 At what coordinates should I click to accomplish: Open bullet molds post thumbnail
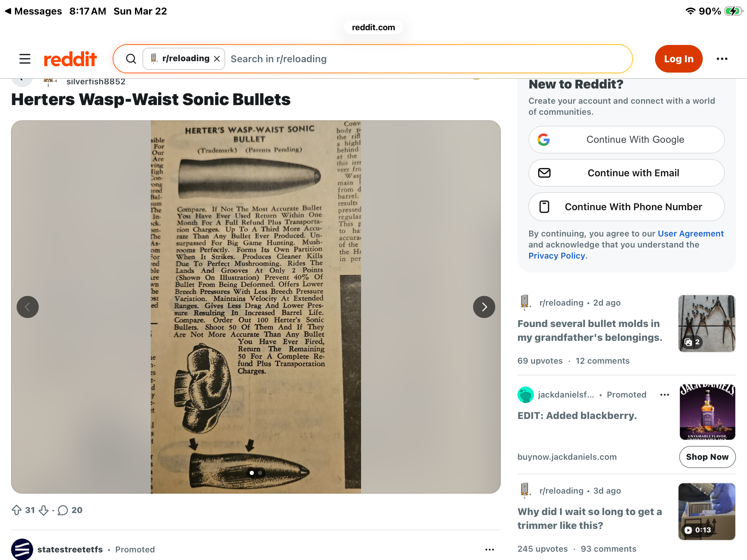tap(707, 324)
